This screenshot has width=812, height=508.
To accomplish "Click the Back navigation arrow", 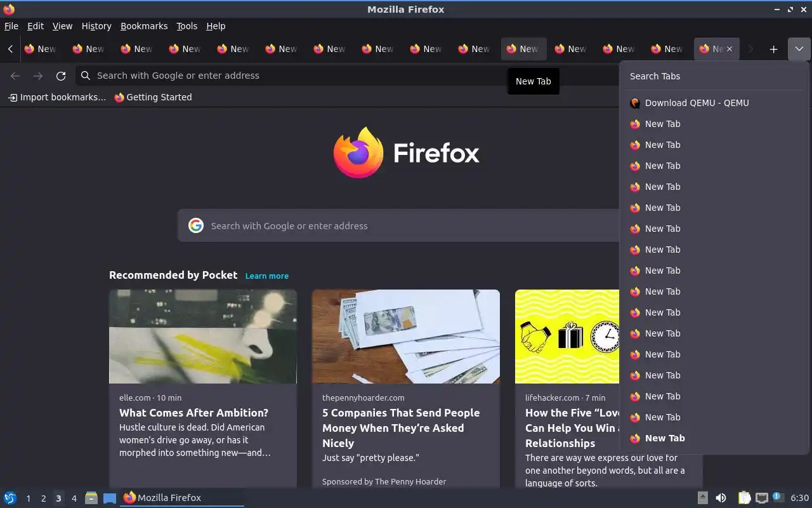I will tap(15, 76).
